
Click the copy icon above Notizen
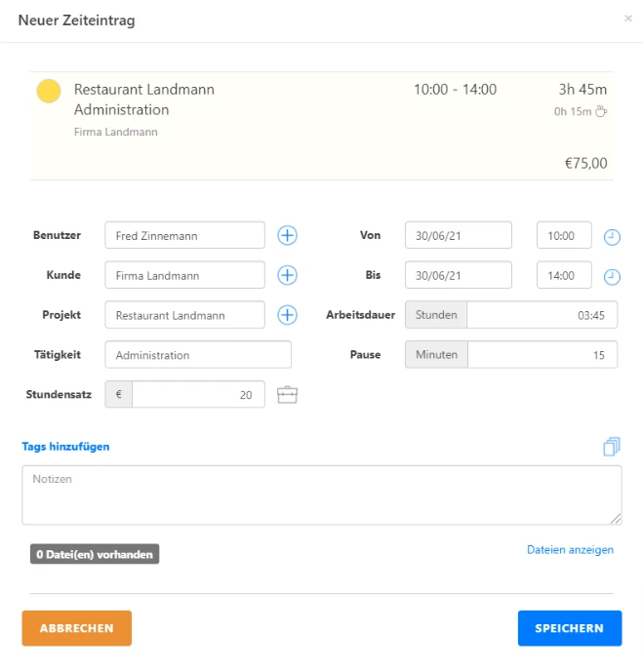tap(612, 447)
